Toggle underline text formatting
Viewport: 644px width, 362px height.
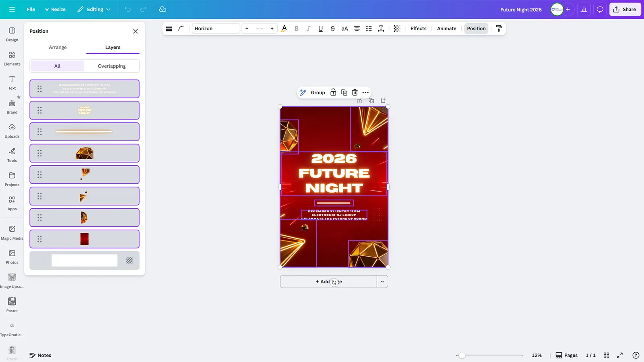(320, 29)
